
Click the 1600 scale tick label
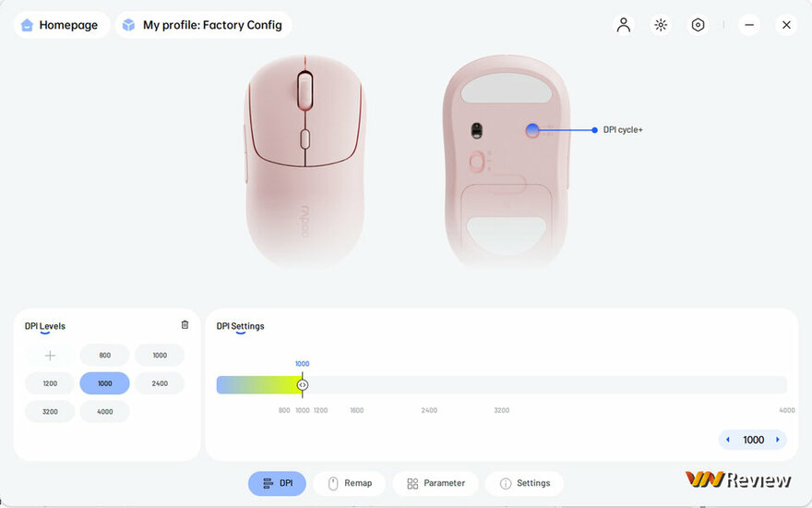(356, 410)
